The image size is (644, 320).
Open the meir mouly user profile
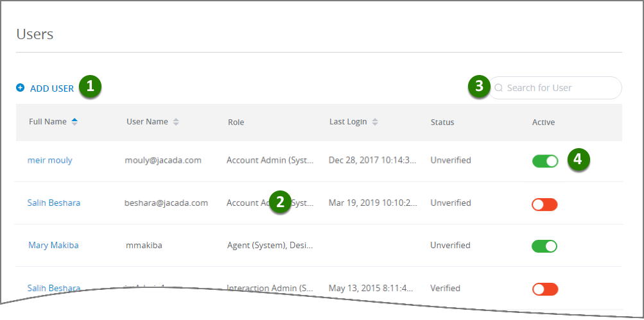point(49,160)
